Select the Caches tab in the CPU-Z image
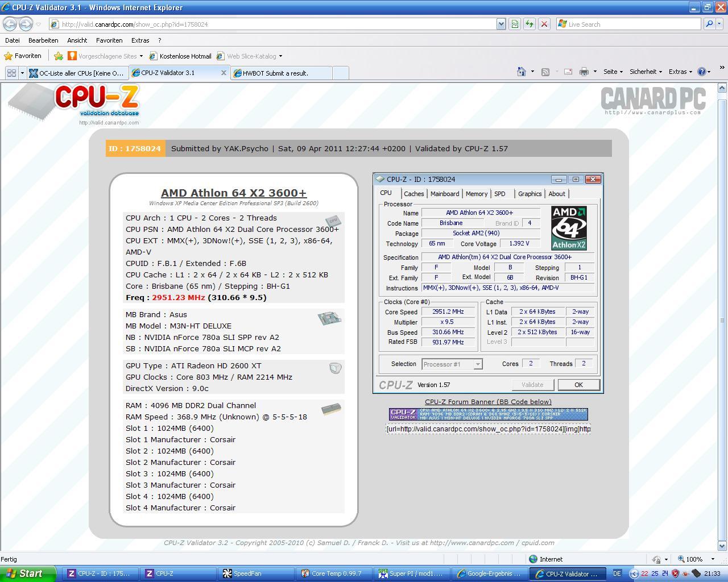The width and height of the screenshot is (728, 582). pyautogui.click(x=413, y=194)
